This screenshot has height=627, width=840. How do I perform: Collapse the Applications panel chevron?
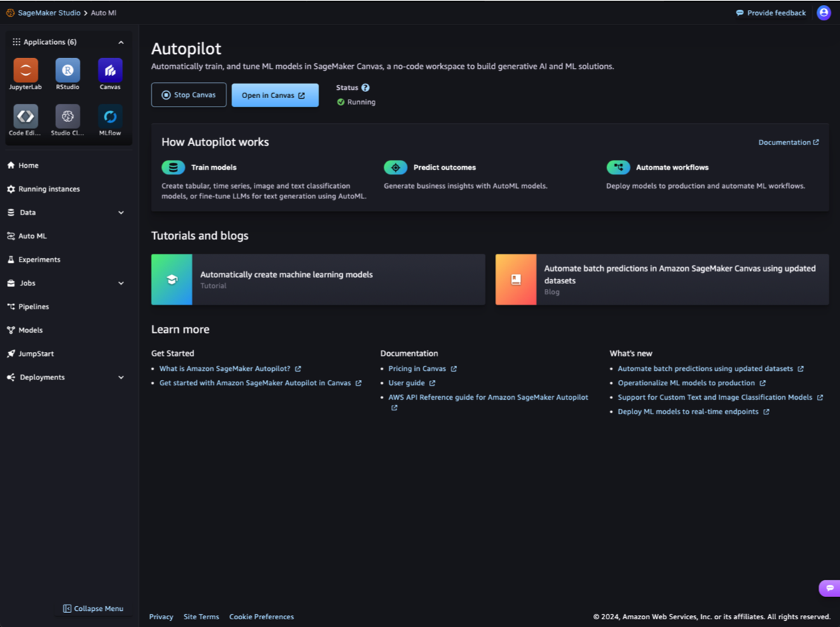121,42
